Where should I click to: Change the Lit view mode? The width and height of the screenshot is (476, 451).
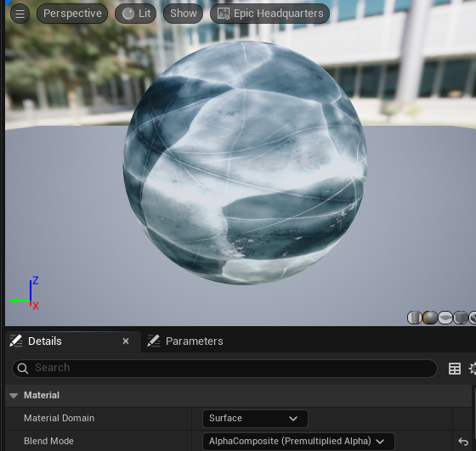[136, 14]
